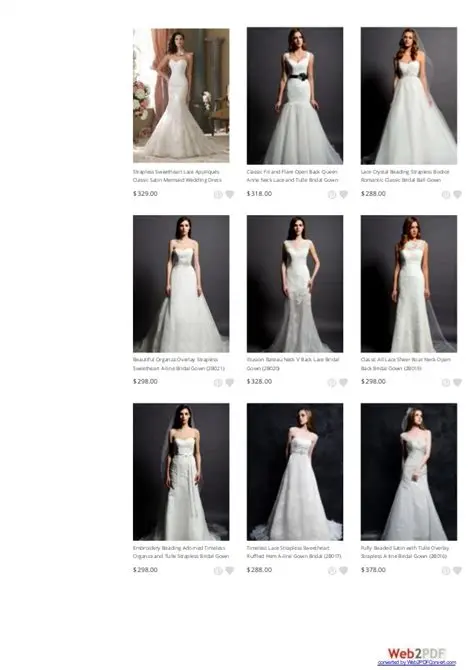Click compare icon for the $329.00 dress
This screenshot has width=474, height=670.
[218, 194]
